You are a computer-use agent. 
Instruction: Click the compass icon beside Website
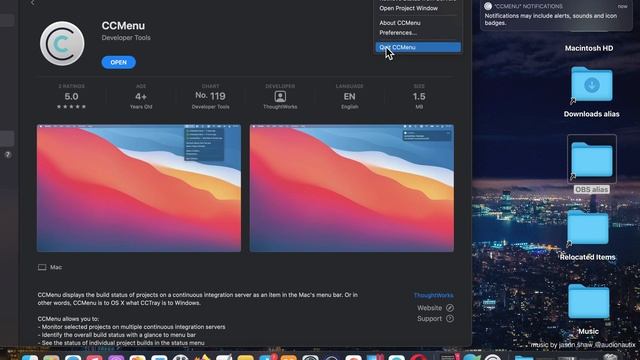450,308
